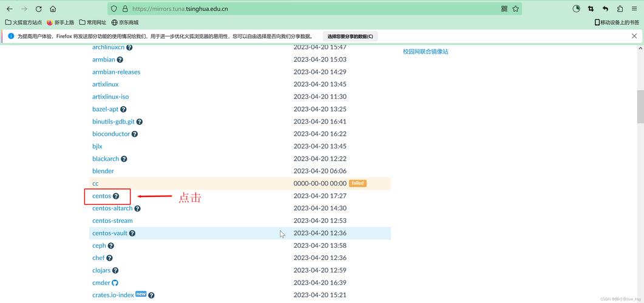Click the undo arrow toolbar icon

tap(605, 8)
